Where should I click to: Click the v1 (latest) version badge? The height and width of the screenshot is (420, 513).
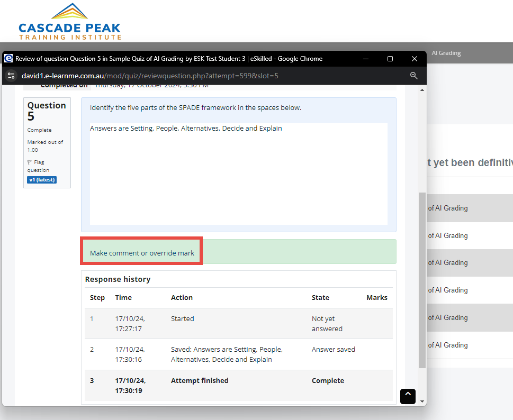42,180
